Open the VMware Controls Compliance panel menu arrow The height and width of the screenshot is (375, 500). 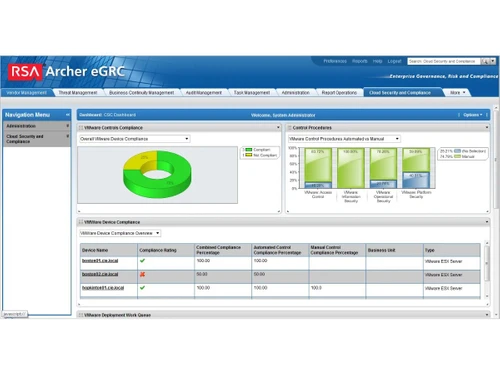tap(278, 127)
